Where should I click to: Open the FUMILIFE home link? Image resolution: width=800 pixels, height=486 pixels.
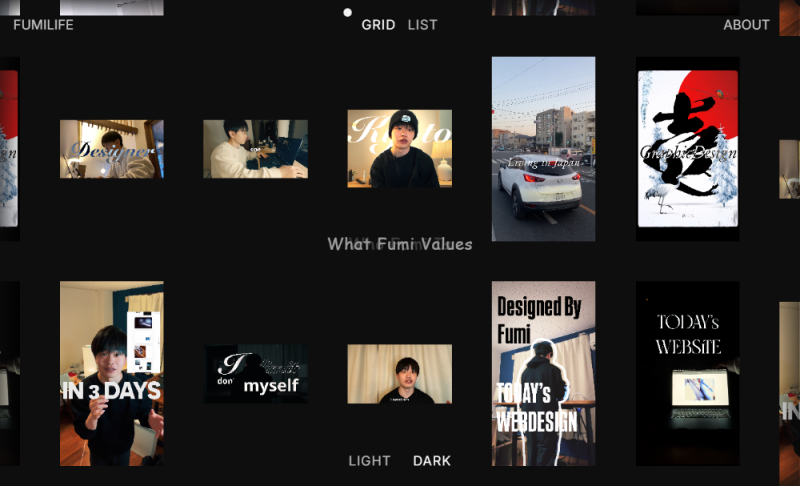click(43, 24)
